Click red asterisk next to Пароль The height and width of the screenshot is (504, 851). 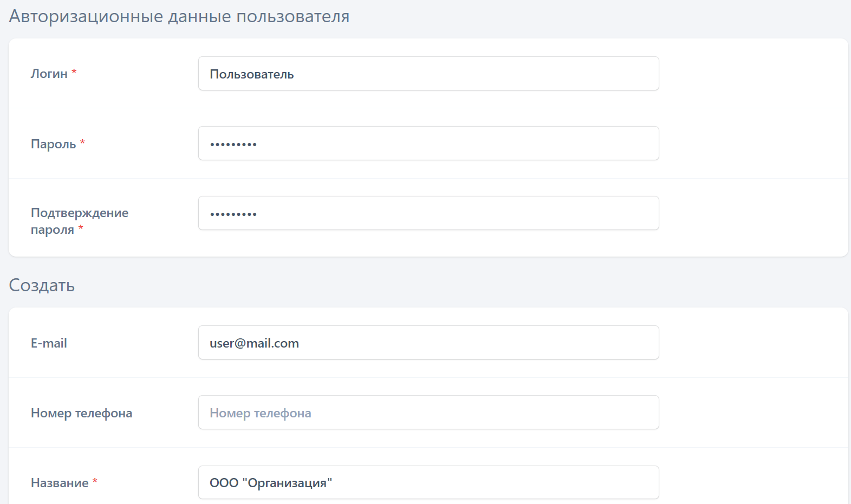click(x=82, y=142)
